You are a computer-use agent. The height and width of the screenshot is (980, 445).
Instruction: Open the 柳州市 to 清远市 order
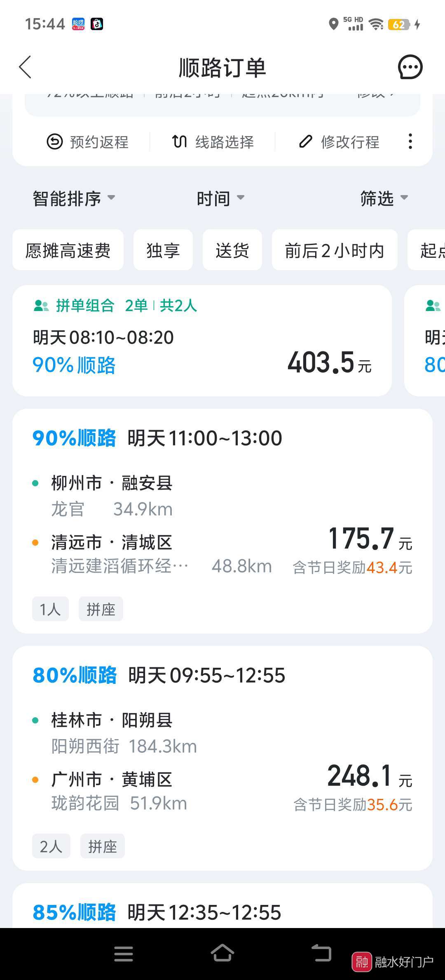(222, 521)
